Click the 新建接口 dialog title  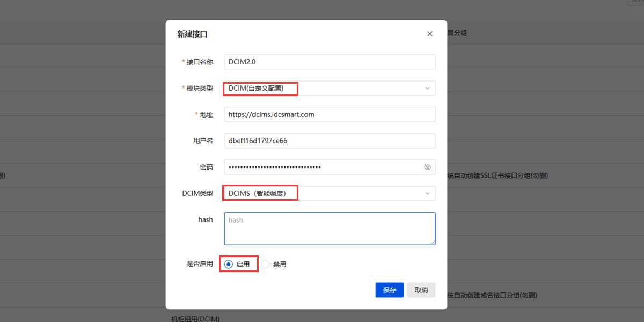click(192, 34)
